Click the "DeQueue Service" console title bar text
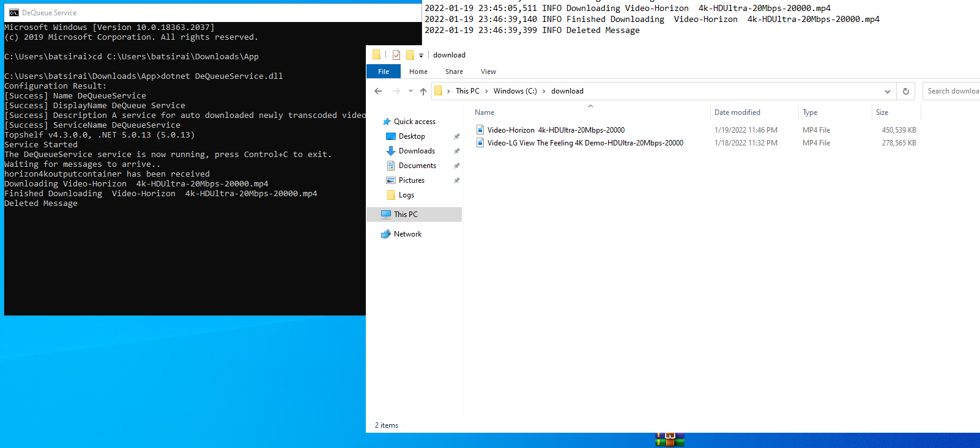This screenshot has width=980, height=448. pos(49,13)
